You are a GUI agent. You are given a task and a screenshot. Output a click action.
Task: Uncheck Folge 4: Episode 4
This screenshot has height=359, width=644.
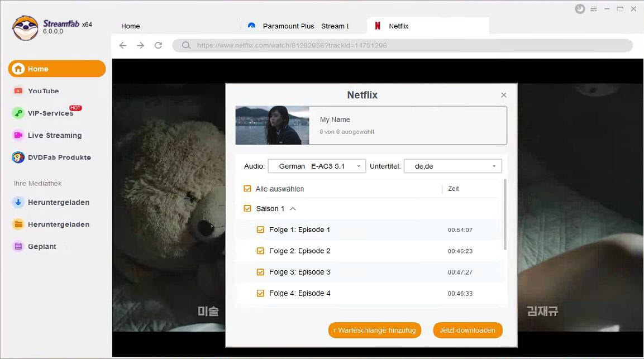tap(260, 293)
